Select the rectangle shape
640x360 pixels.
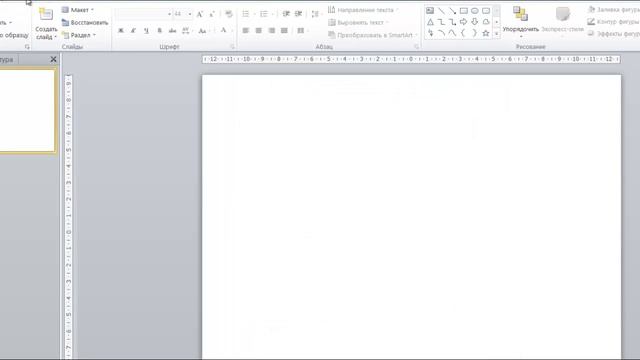point(464,11)
